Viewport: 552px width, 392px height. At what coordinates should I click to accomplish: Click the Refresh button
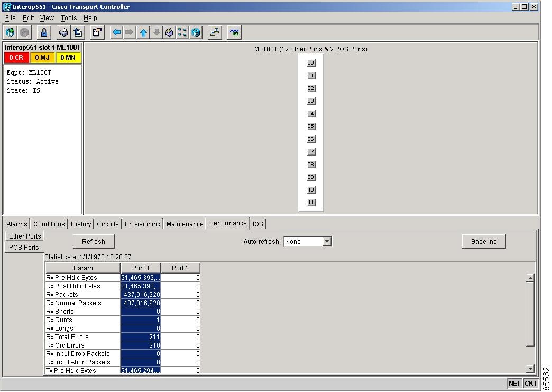click(93, 242)
